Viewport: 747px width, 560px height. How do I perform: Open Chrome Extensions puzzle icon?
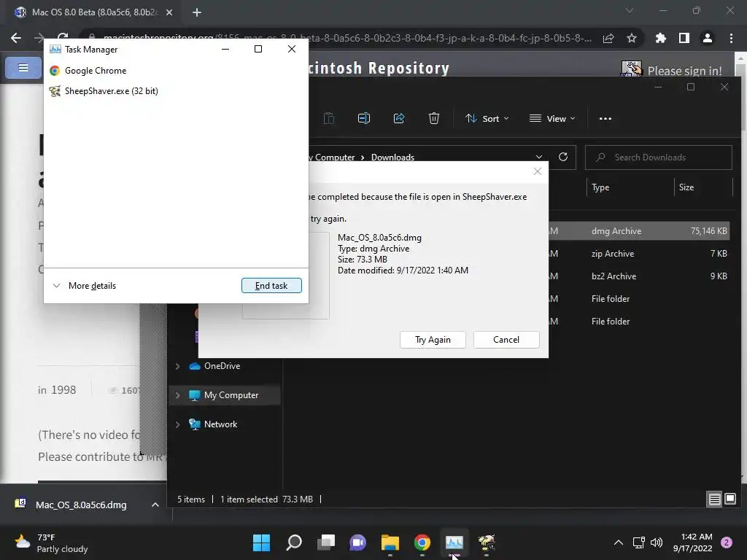coord(660,38)
